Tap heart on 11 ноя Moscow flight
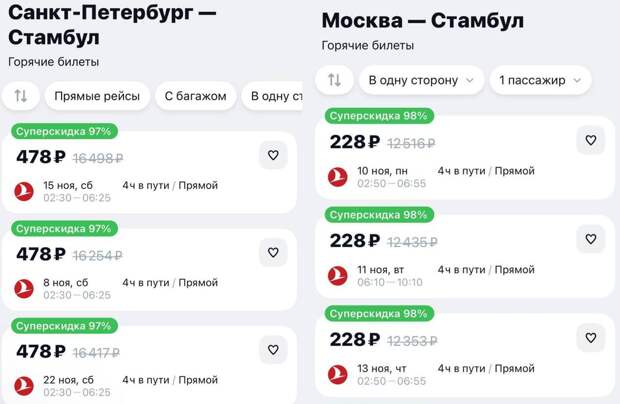Screen dimensions: 620x404 click(x=590, y=239)
